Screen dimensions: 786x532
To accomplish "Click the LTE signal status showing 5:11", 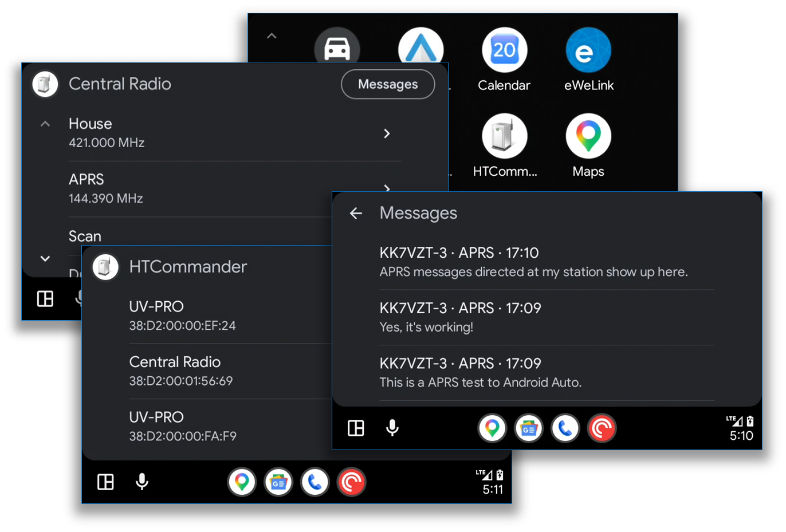I will point(490,482).
